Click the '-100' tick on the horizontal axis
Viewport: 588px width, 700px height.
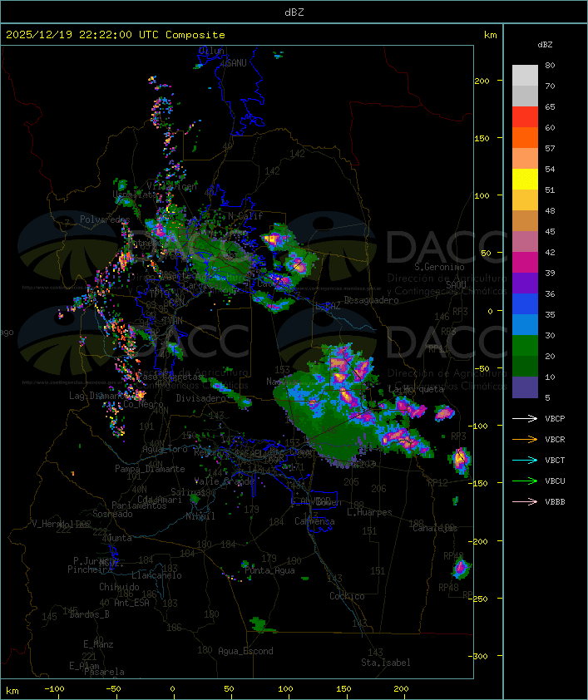54,689
